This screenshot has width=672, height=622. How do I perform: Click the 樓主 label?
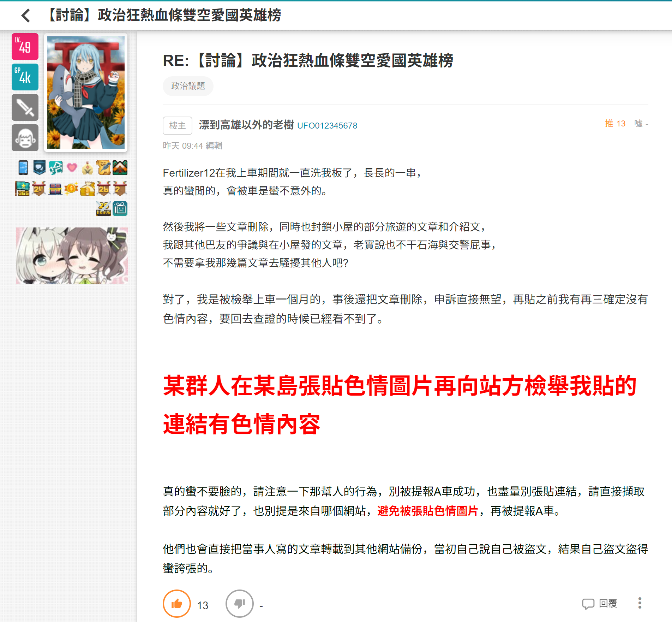178,126
